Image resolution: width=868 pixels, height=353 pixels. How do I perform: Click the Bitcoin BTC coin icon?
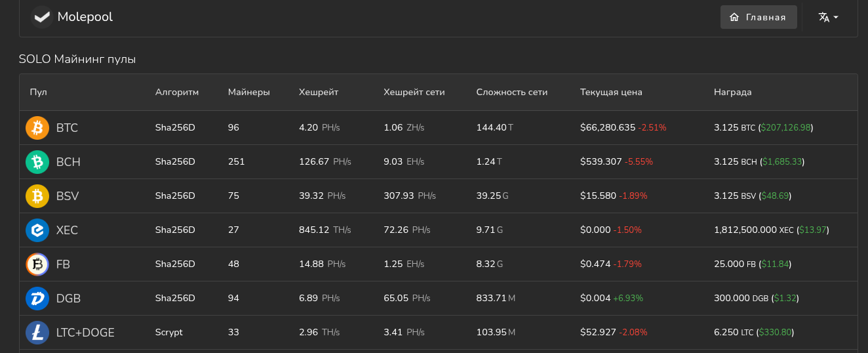tap(37, 128)
